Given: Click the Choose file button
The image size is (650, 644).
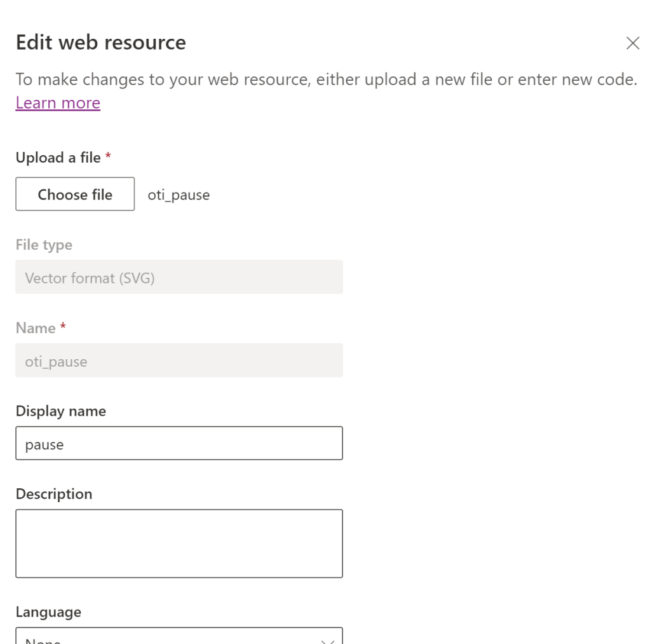Looking at the screenshot, I should [75, 195].
